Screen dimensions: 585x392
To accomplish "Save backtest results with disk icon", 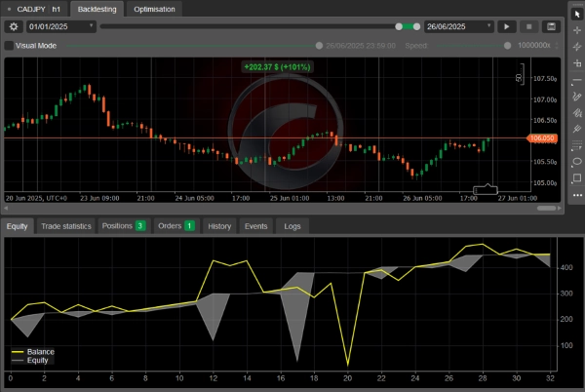I will [x=551, y=26].
